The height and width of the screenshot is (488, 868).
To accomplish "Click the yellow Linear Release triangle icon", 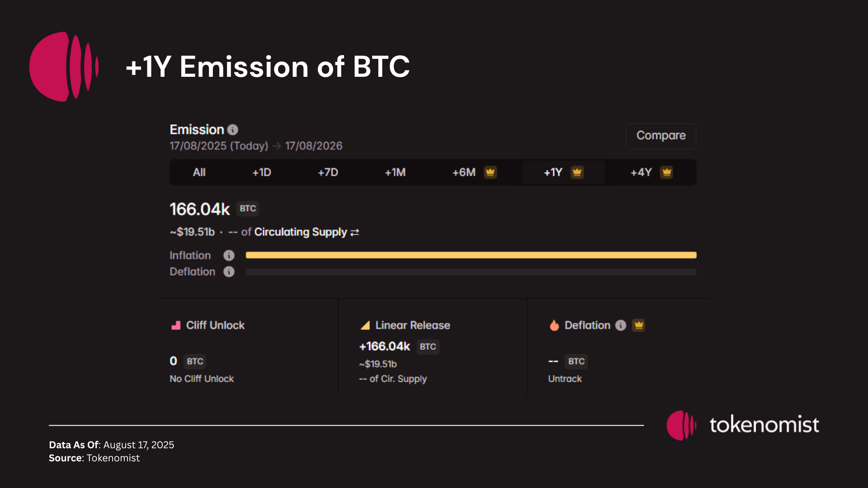I will click(x=365, y=325).
